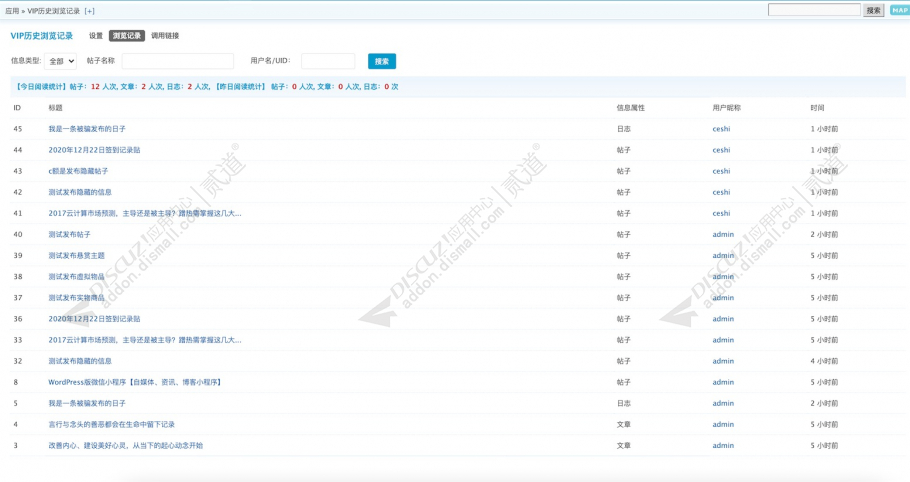Click the 【昨日阅读统计】 label in the stats bar
This screenshot has height=482, width=910.
tap(241, 86)
